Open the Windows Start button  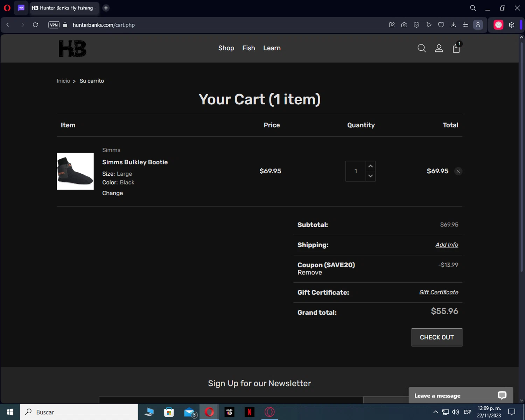pos(10,412)
